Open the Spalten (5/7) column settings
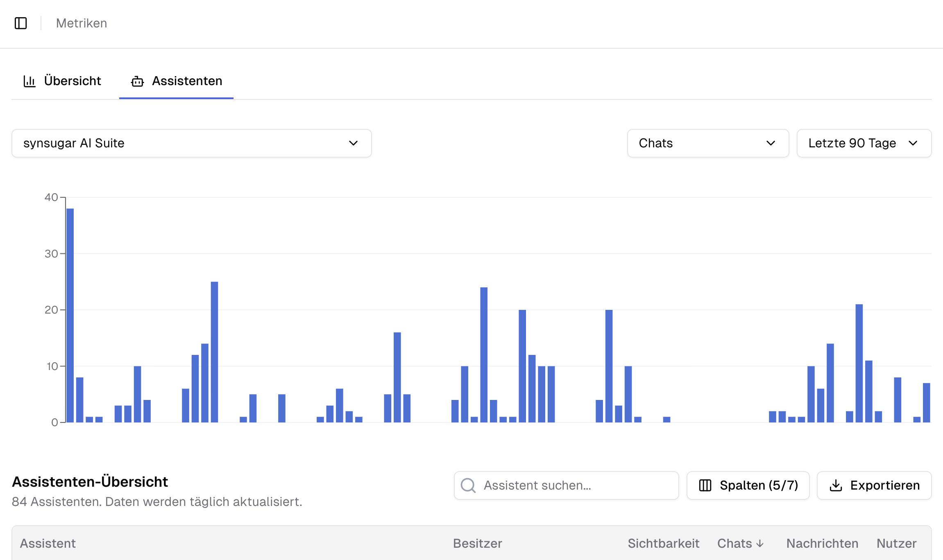Screen dimensions: 943x560 (x=748, y=485)
